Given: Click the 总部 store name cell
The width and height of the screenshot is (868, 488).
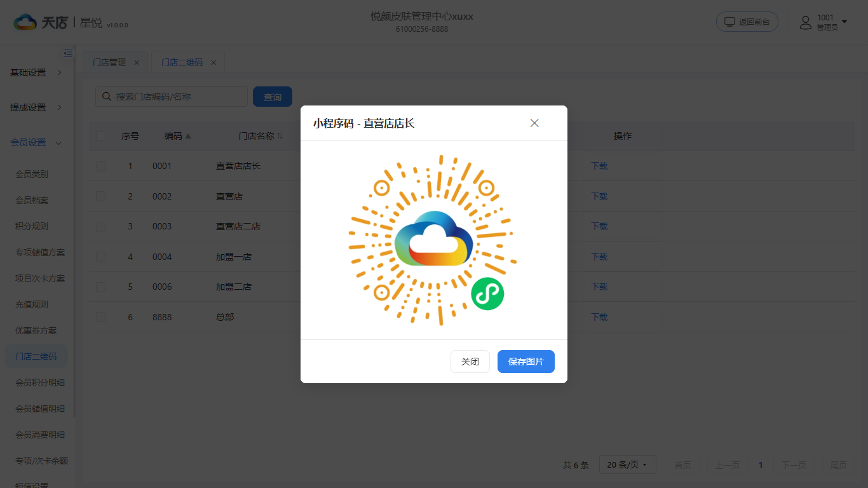Looking at the screenshot, I should point(225,317).
